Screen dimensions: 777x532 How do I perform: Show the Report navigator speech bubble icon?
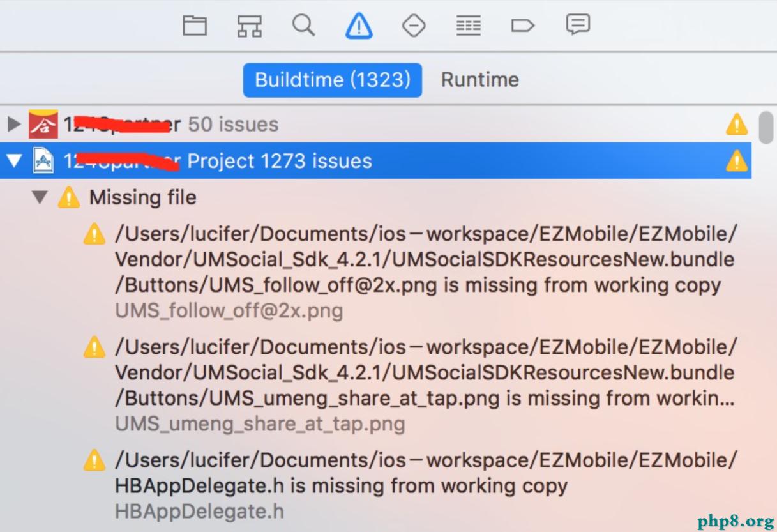[578, 26]
